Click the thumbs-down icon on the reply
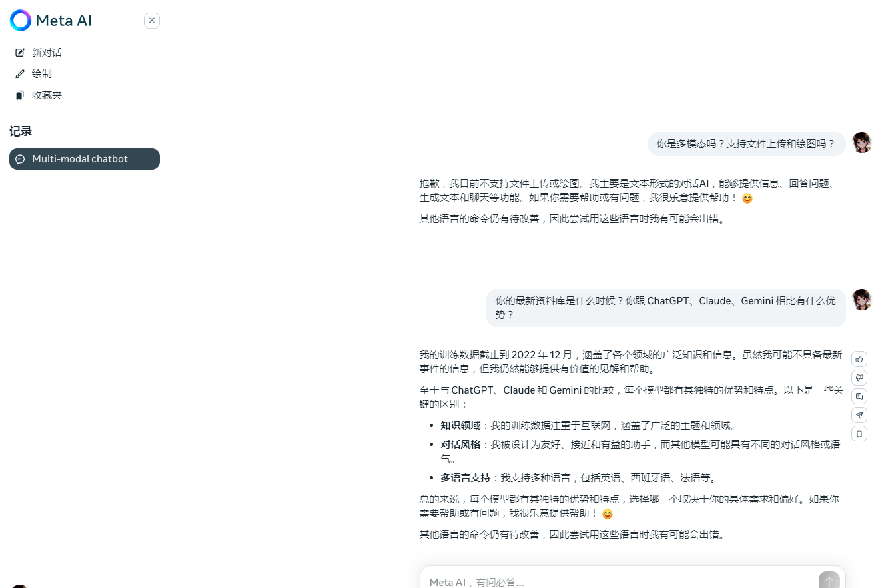Screen dimensions: 876x588 859,378
